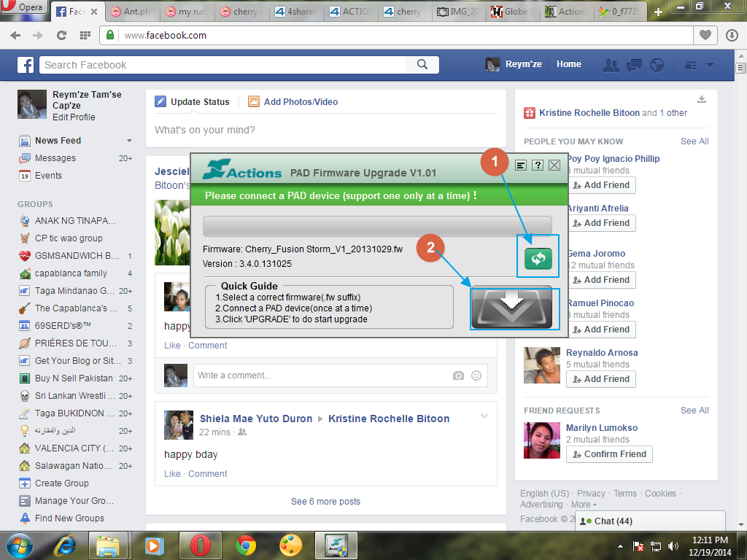Select Update Status tab
The height and width of the screenshot is (560, 747).
coord(192,101)
